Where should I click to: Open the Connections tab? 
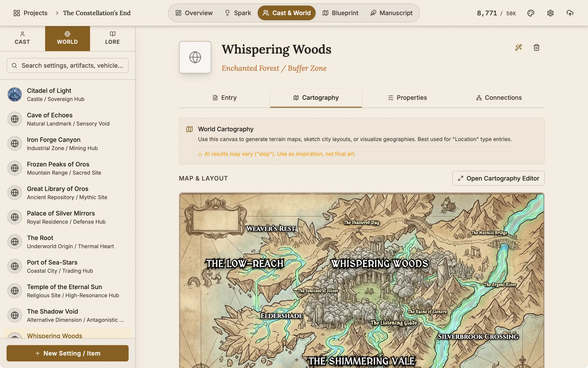click(499, 98)
